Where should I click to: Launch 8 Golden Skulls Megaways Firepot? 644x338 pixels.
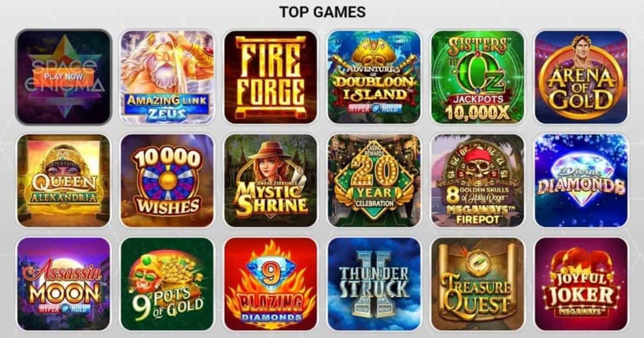click(478, 181)
